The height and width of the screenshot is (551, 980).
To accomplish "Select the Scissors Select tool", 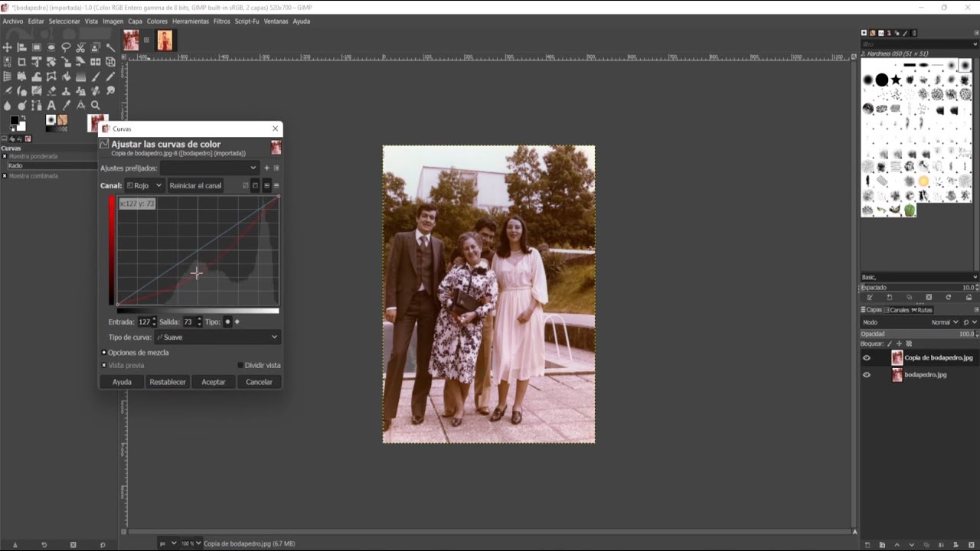I will pyautogui.click(x=80, y=47).
